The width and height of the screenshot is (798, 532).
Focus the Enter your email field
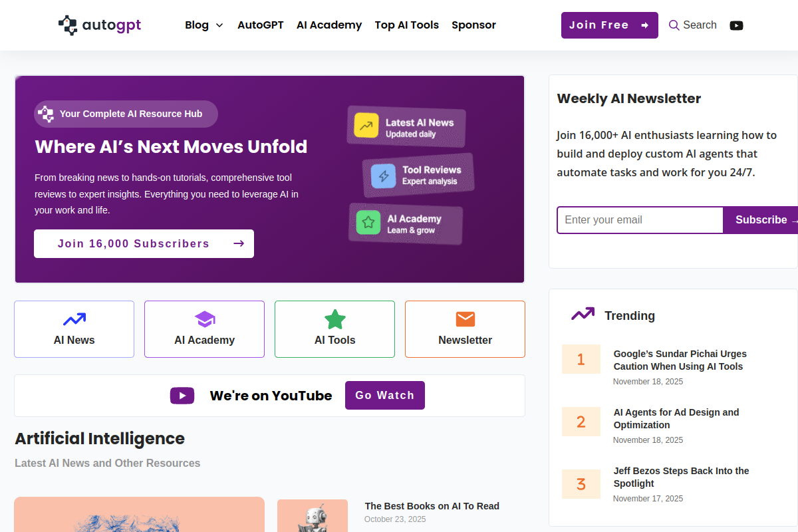coord(640,220)
